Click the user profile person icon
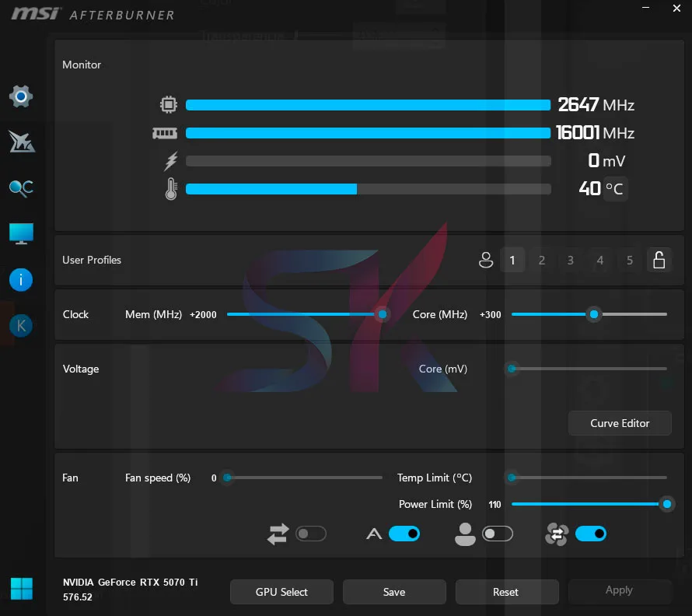Viewport: 692px width, 616px height. click(486, 260)
